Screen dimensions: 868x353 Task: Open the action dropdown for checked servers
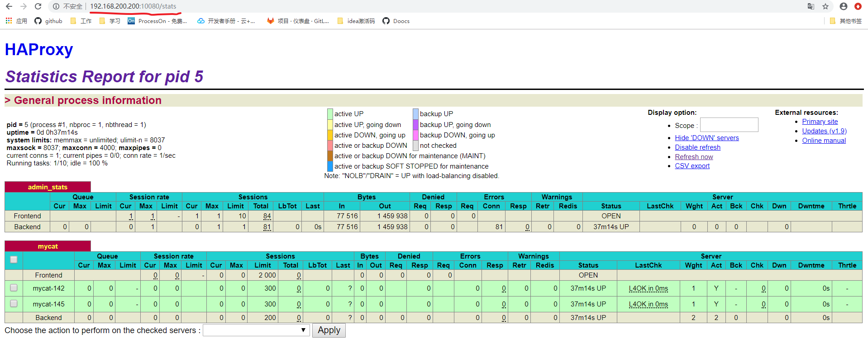point(256,330)
